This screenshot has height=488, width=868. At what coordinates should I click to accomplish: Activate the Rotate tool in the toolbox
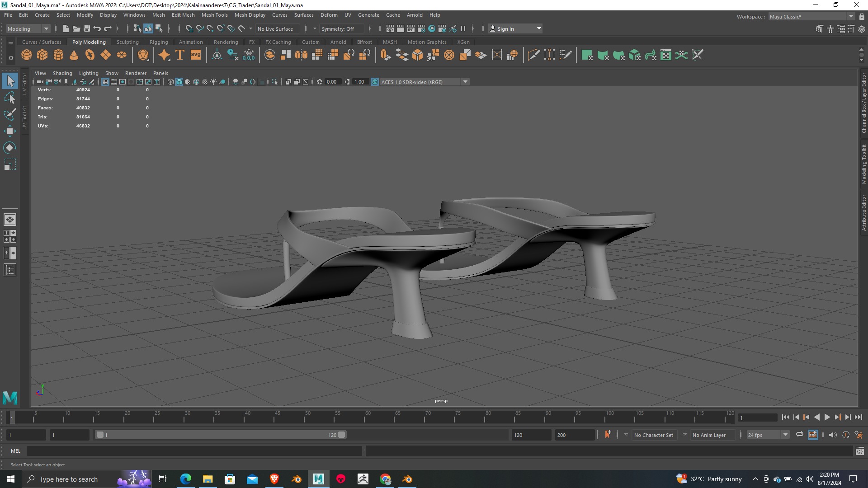10,148
